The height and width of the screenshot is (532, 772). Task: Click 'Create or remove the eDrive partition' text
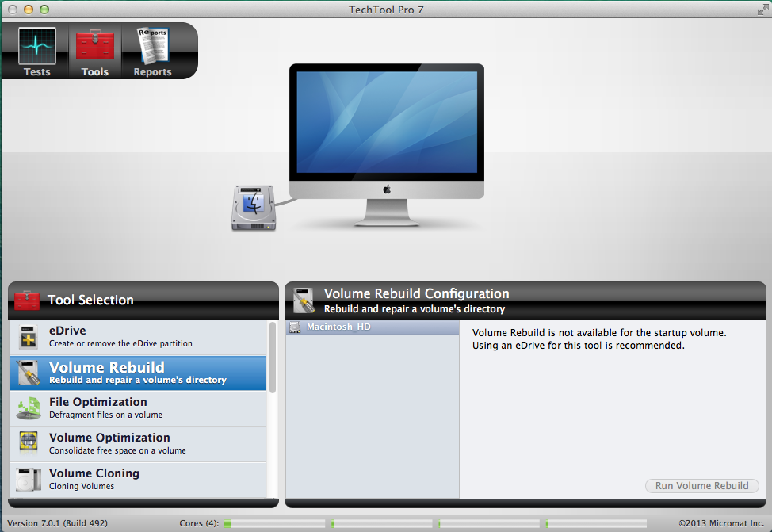(120, 343)
